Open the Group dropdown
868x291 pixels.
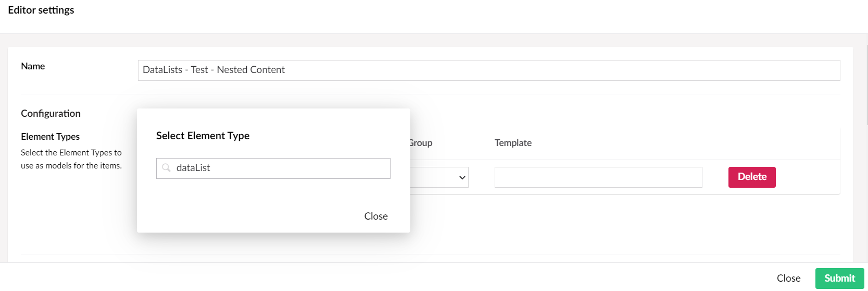click(x=439, y=177)
